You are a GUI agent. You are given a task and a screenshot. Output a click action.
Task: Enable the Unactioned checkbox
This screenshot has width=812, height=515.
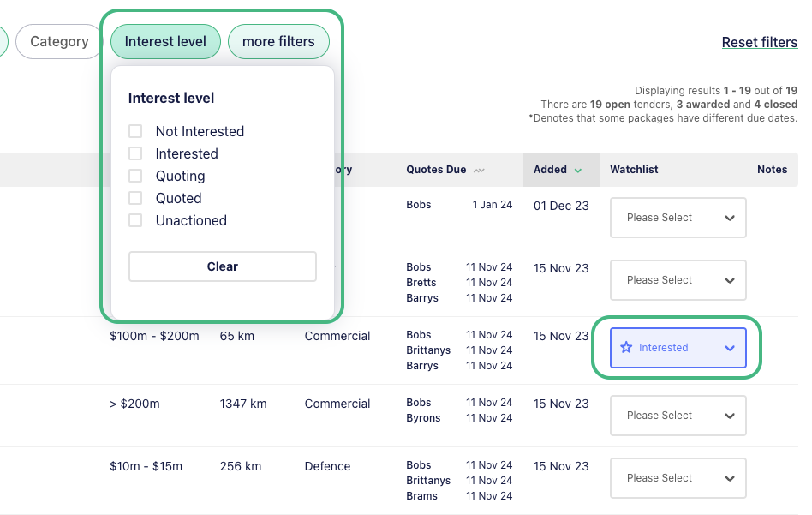pyautogui.click(x=135, y=220)
